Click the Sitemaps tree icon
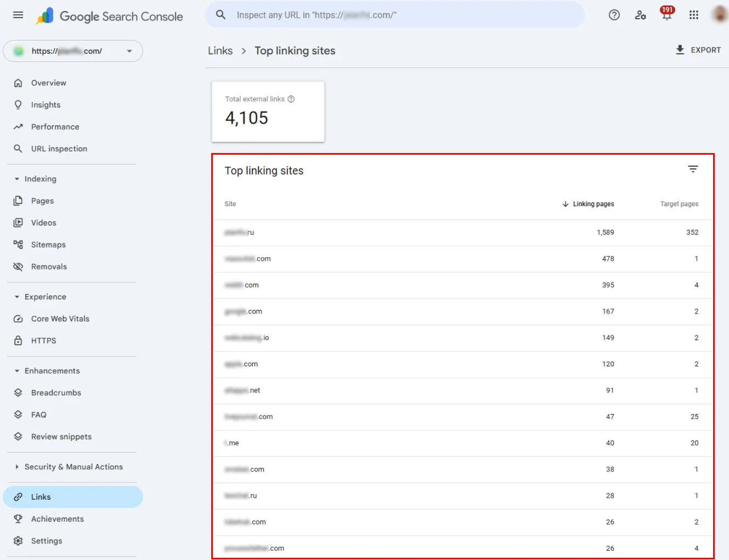The width and height of the screenshot is (729, 560). tap(18, 245)
